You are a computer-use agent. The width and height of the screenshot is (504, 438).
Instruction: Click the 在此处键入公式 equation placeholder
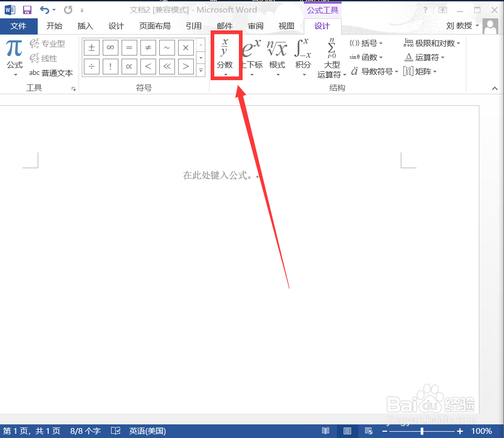(216, 176)
